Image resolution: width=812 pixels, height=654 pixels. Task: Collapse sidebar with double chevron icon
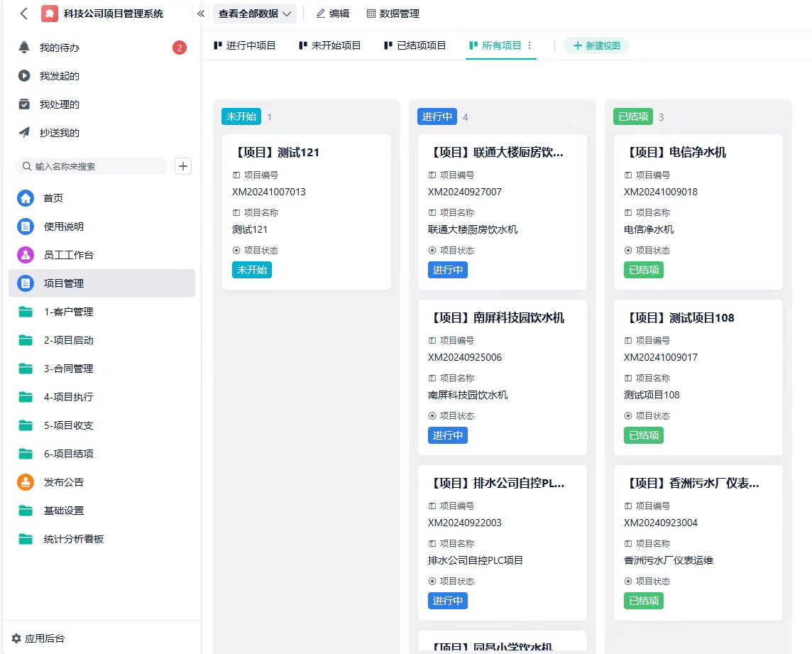pyautogui.click(x=201, y=13)
